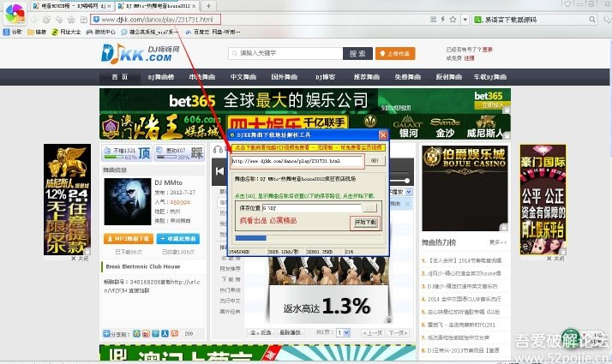Viewport: 612px width, 364px height.
Task: Click the undo-close-tab arrow in browser toolbar
Action: (x=59, y=20)
